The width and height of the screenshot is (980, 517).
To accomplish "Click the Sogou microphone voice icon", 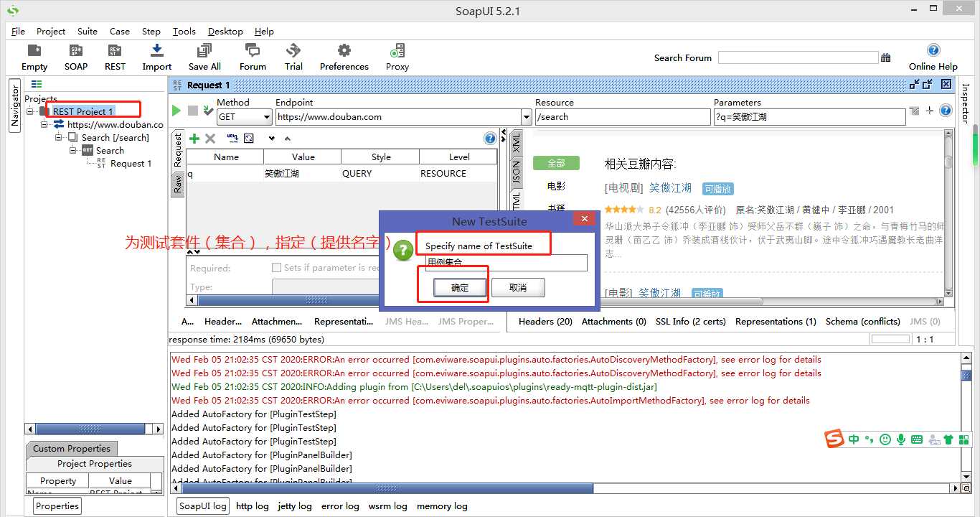I will point(901,439).
